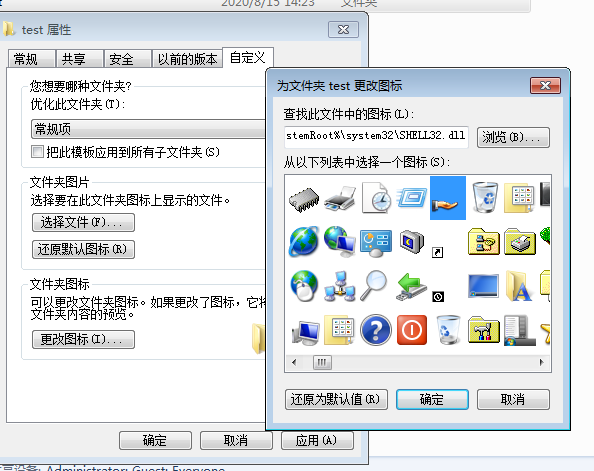
Task: Pick the blue question mark help icon
Action: (376, 330)
